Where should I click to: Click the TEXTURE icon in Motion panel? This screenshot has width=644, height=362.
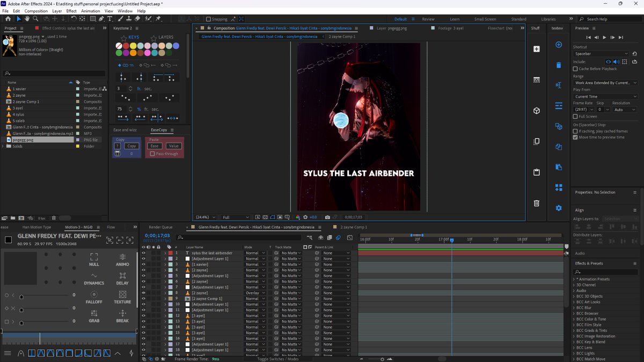[x=122, y=298]
